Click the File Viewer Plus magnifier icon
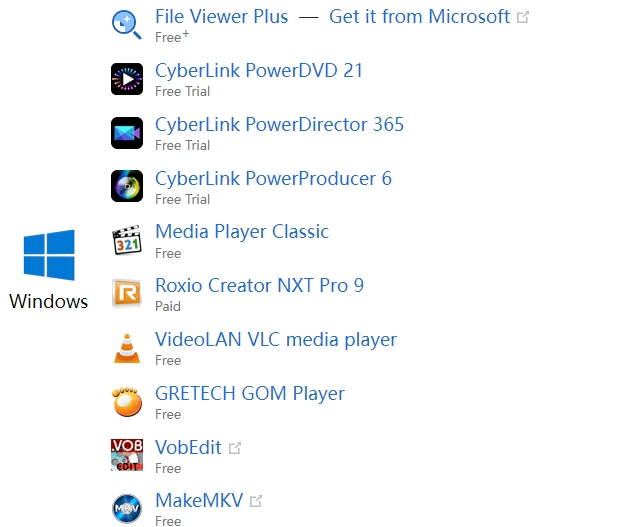Screen dimensions: 642x527 click(x=127, y=25)
